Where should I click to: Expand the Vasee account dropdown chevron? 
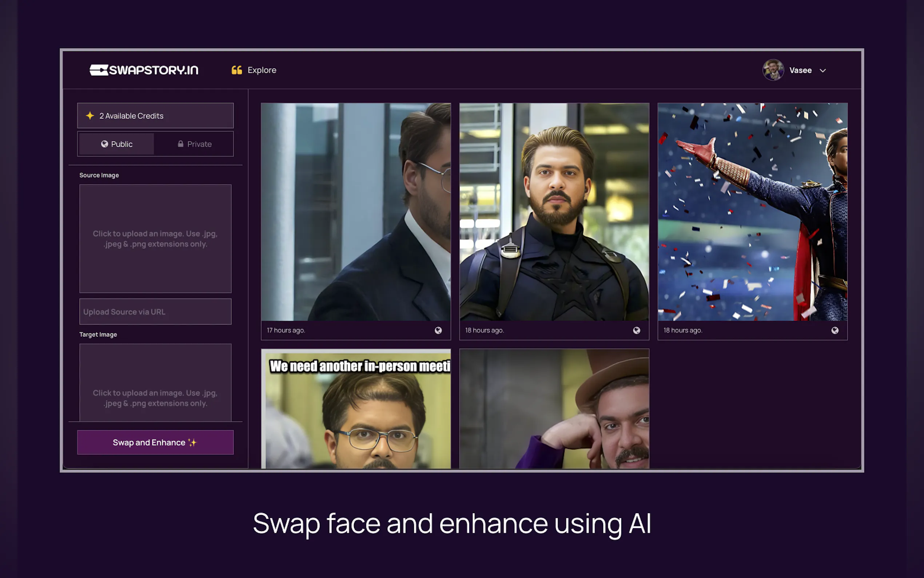(823, 70)
